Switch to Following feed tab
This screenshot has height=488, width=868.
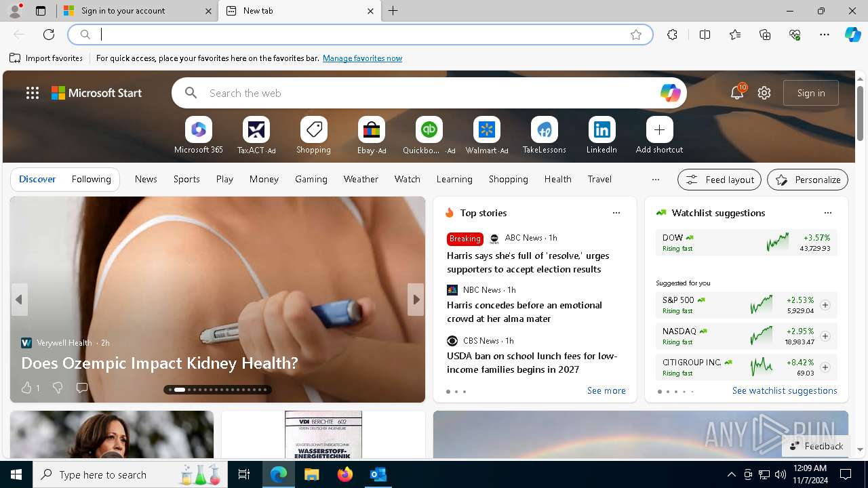point(91,179)
